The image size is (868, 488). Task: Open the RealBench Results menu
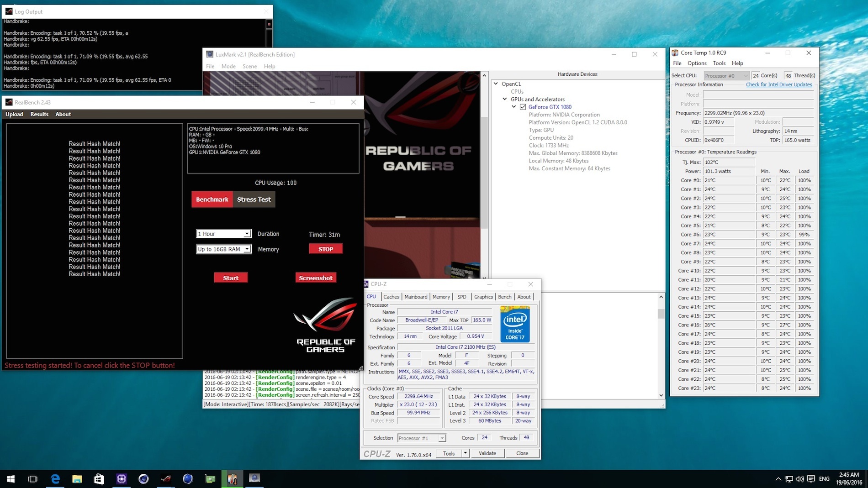coord(39,114)
